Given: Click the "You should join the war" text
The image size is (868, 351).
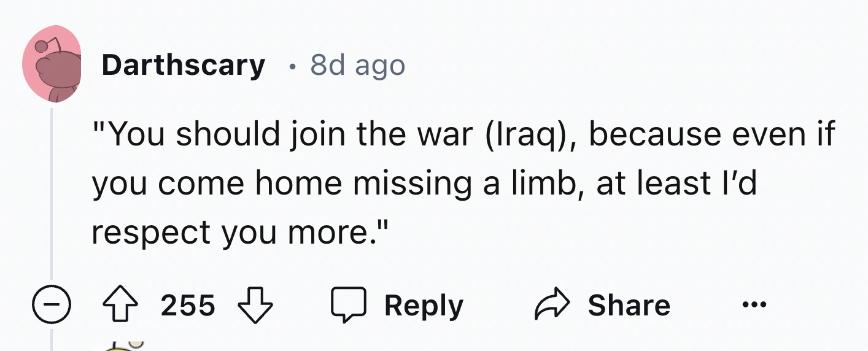Looking at the screenshot, I should pos(284,134).
